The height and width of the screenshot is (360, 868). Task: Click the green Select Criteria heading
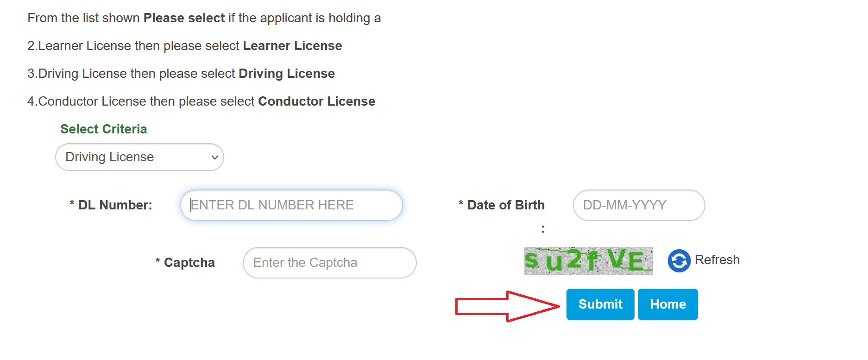pos(103,129)
